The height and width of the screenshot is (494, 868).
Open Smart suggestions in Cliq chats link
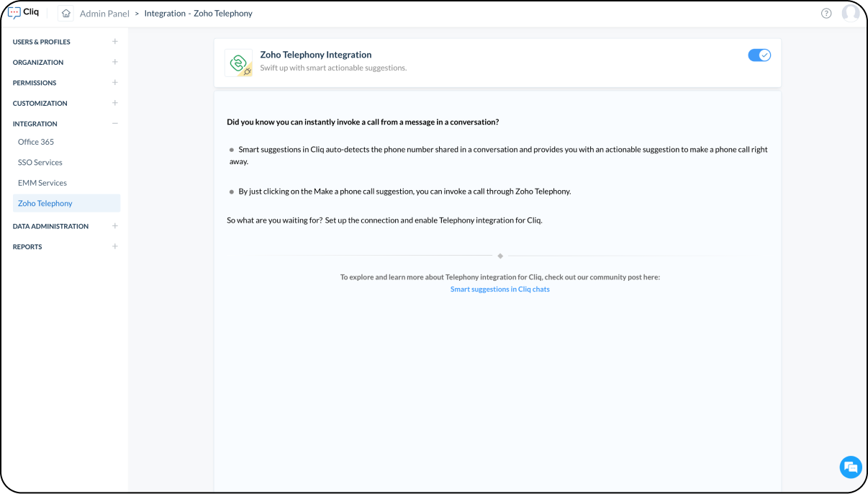[x=500, y=289]
